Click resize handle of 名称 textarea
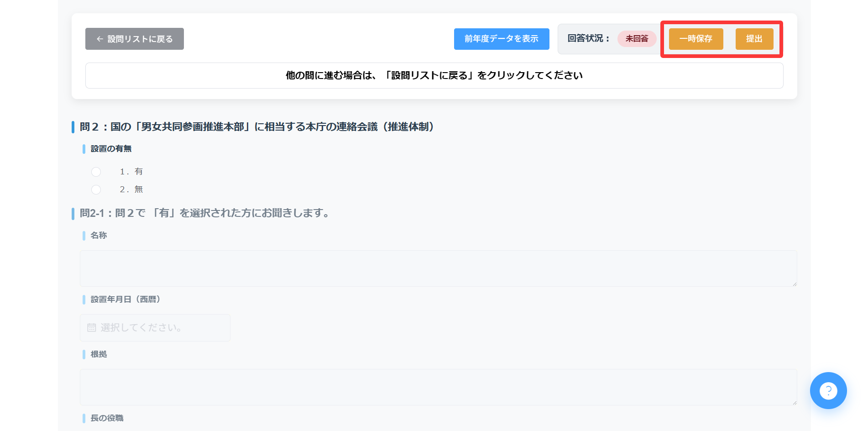 coord(795,284)
